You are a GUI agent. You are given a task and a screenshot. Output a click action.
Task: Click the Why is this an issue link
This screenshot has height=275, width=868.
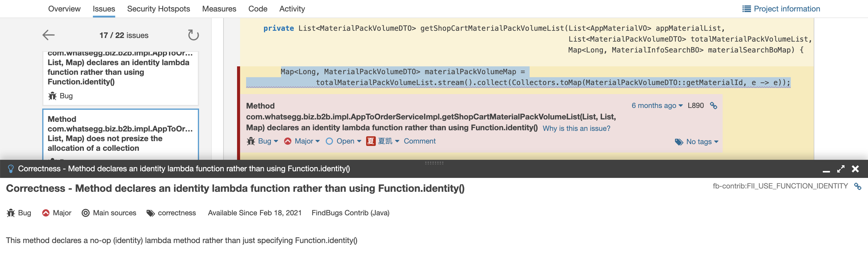pos(576,128)
